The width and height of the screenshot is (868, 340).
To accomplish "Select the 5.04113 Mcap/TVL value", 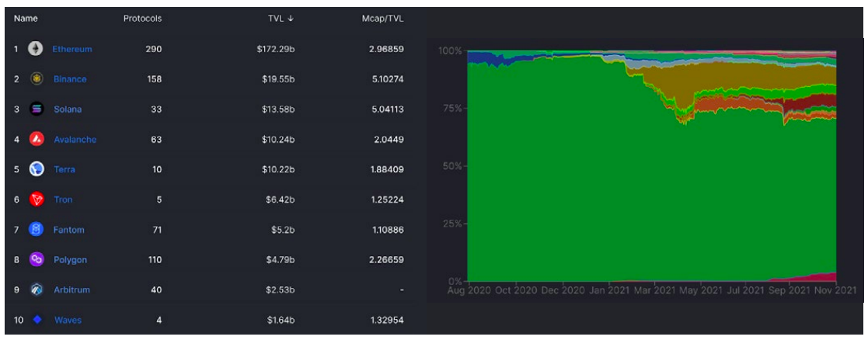I will click(386, 109).
